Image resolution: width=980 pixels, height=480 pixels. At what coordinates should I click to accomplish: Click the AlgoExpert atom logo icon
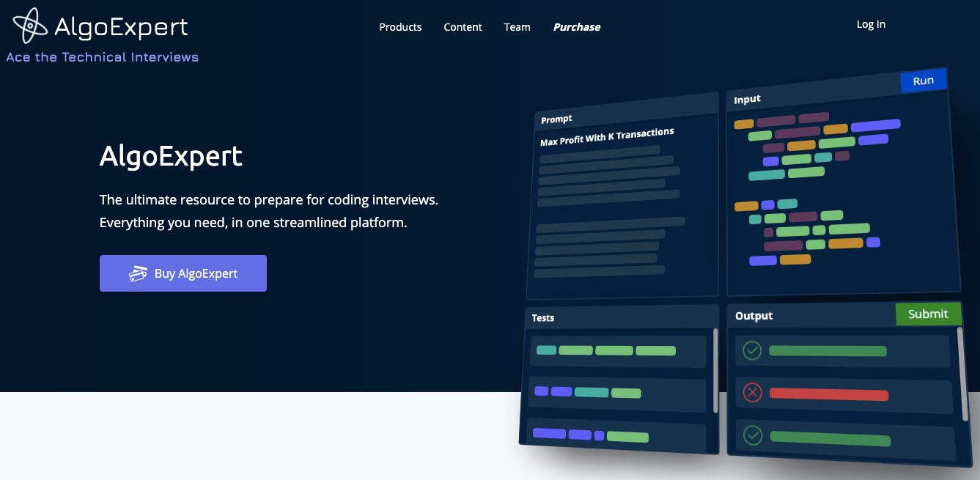click(x=30, y=26)
